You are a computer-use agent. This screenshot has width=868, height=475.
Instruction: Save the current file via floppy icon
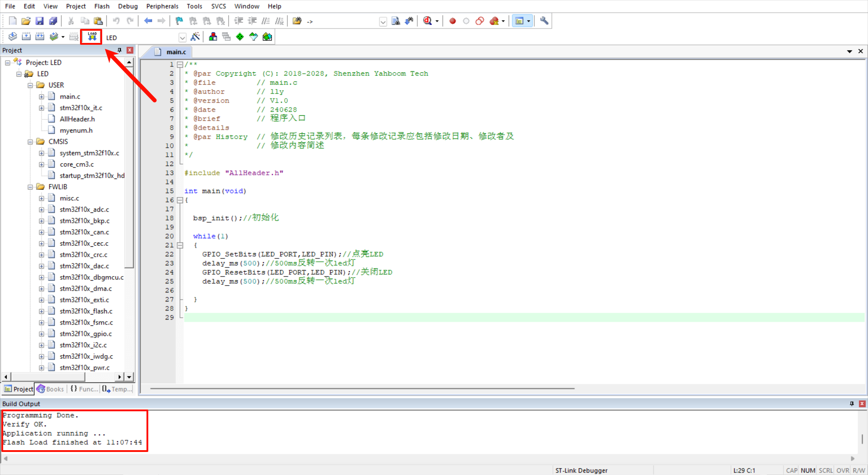pos(39,21)
